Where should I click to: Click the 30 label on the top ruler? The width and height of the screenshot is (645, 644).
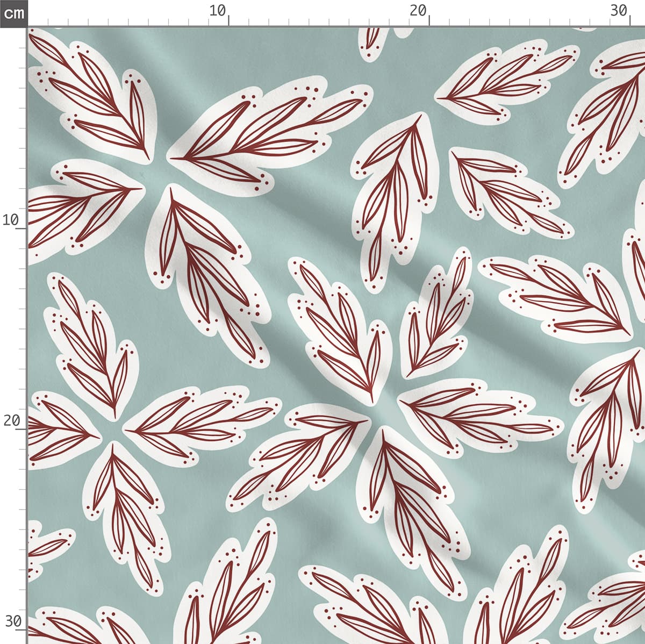(619, 11)
